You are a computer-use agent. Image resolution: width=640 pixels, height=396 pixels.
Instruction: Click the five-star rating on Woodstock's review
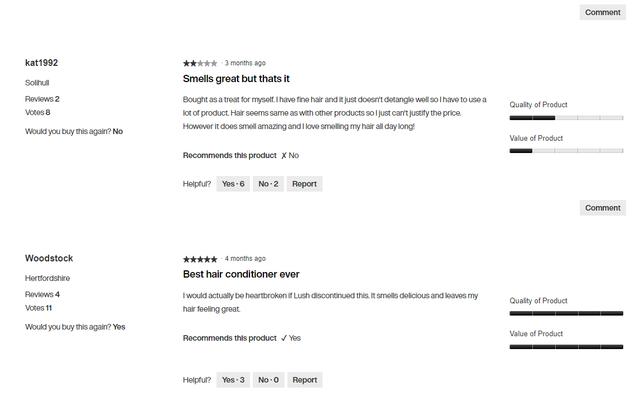200,259
